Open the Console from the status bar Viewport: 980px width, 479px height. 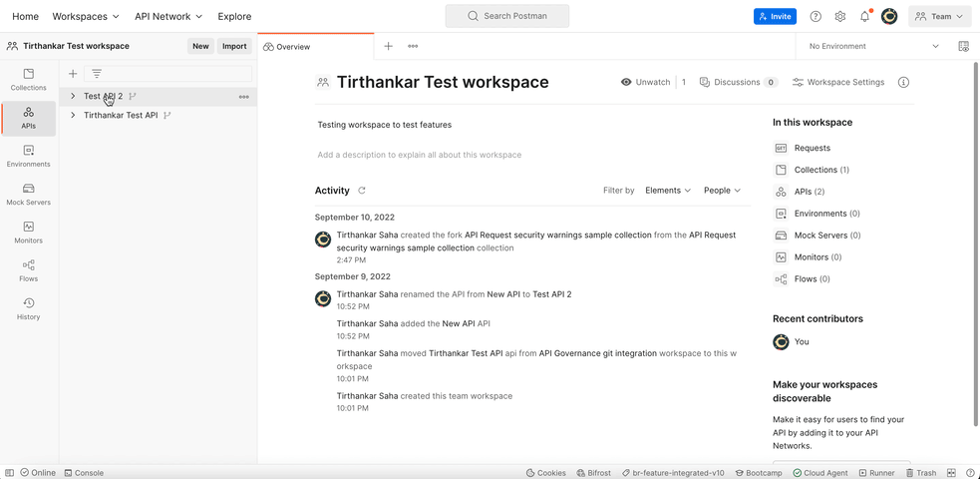coord(84,473)
